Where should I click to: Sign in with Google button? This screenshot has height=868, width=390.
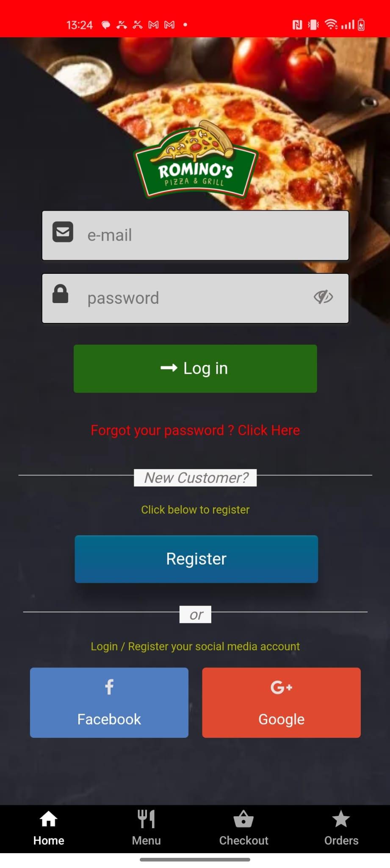[x=282, y=702]
